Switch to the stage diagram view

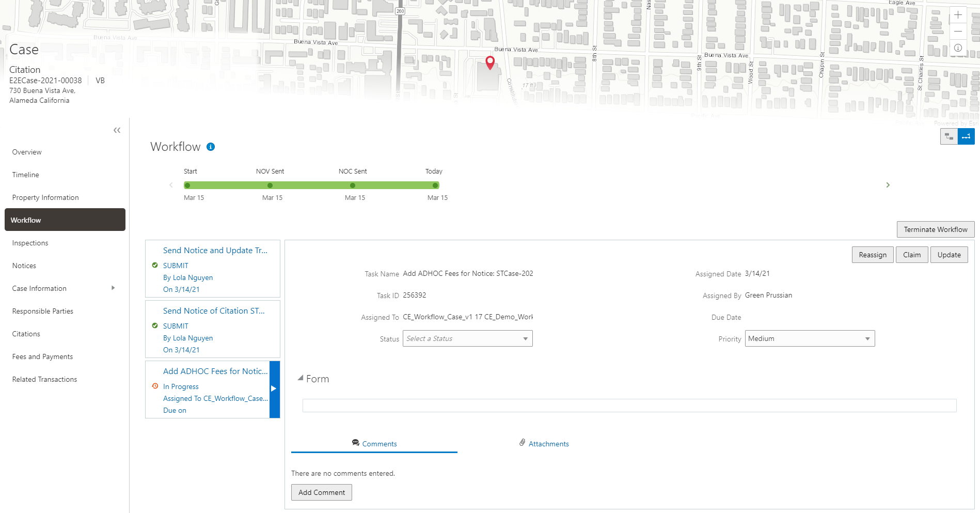pyautogui.click(x=949, y=136)
